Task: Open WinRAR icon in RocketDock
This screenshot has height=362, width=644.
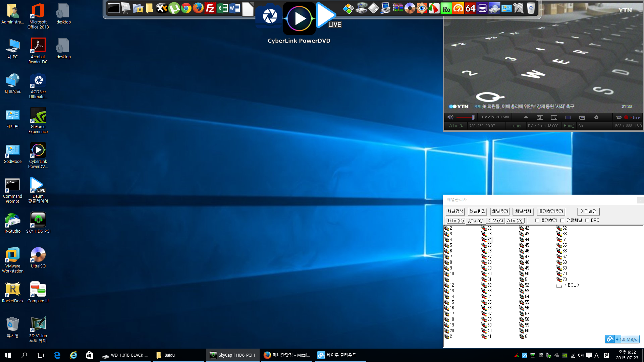Action: tap(397, 8)
